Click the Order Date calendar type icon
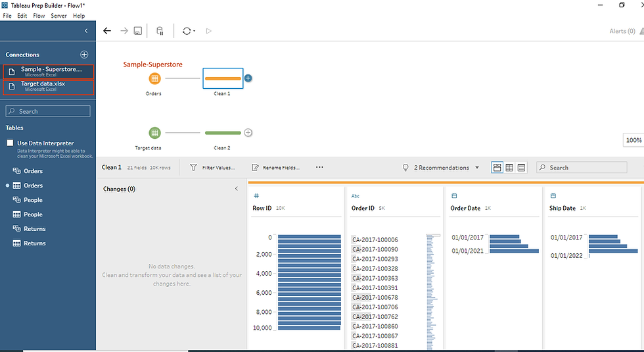This screenshot has height=352, width=644. pos(454,196)
